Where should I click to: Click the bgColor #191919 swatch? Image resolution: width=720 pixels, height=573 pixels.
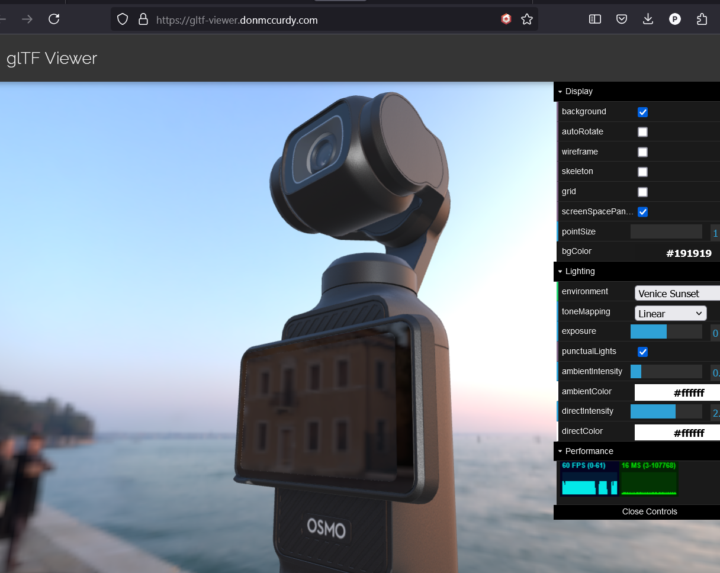(677, 253)
